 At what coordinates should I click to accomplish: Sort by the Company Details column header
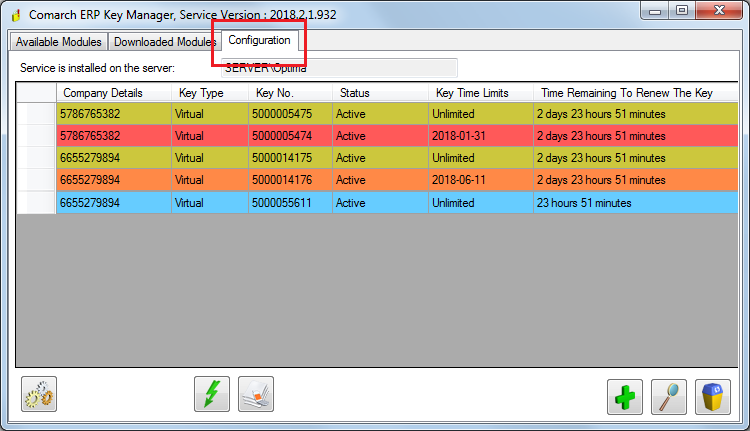point(114,93)
